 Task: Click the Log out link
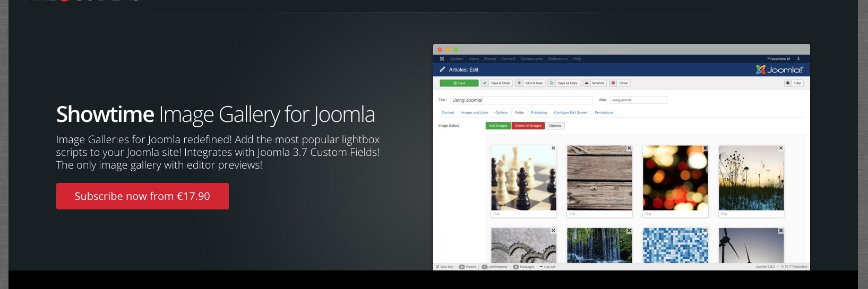[547, 267]
